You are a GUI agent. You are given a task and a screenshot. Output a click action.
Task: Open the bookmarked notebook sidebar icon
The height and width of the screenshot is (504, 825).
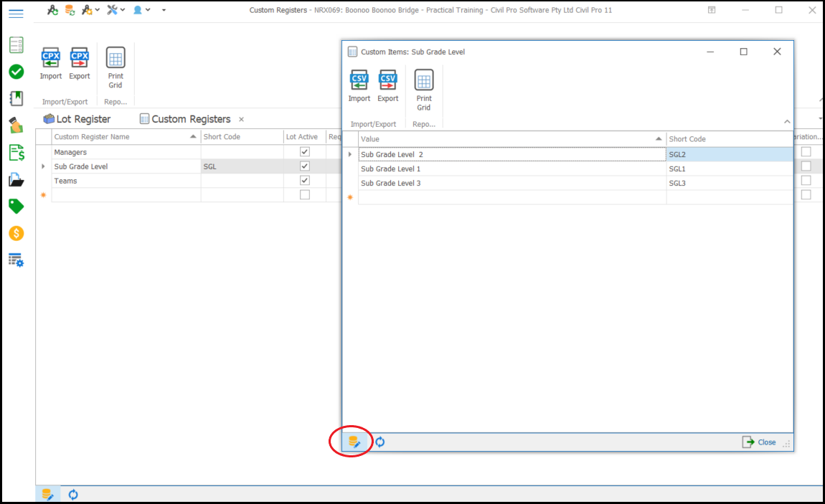[x=16, y=98]
